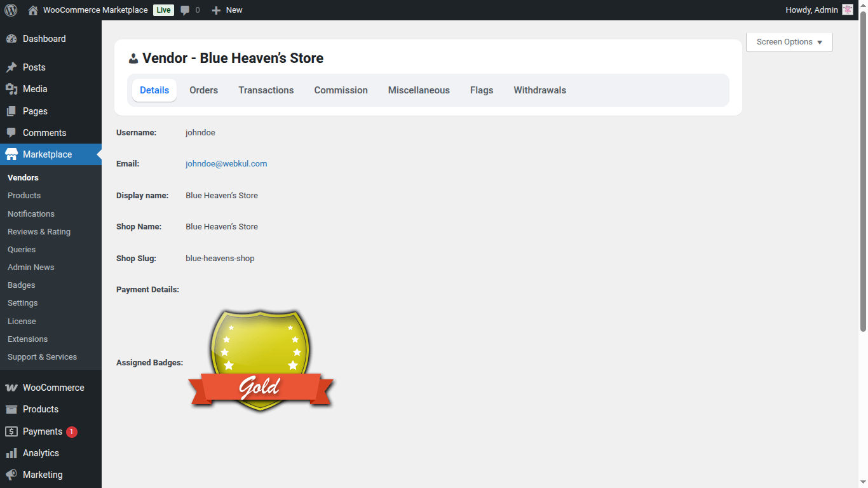Viewport: 868px width, 488px height.
Task: Go to Reviews & Rating submenu
Action: tap(39, 232)
